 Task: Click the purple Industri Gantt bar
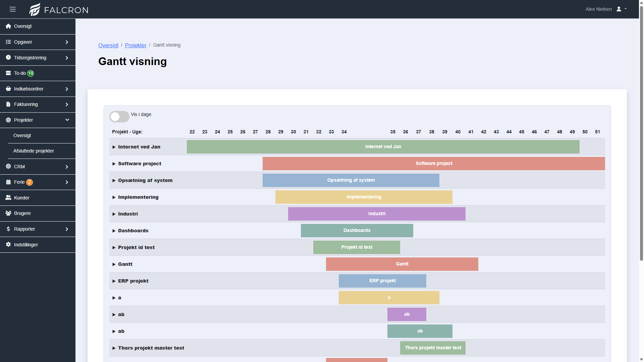[377, 214]
